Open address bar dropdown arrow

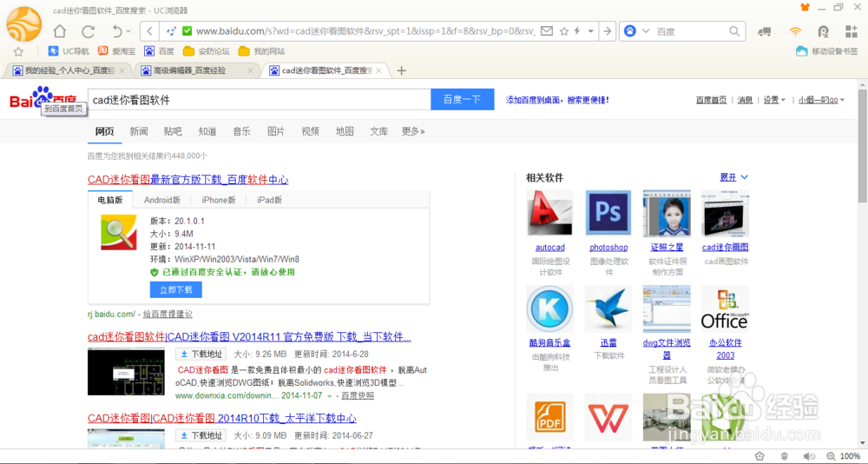point(590,31)
